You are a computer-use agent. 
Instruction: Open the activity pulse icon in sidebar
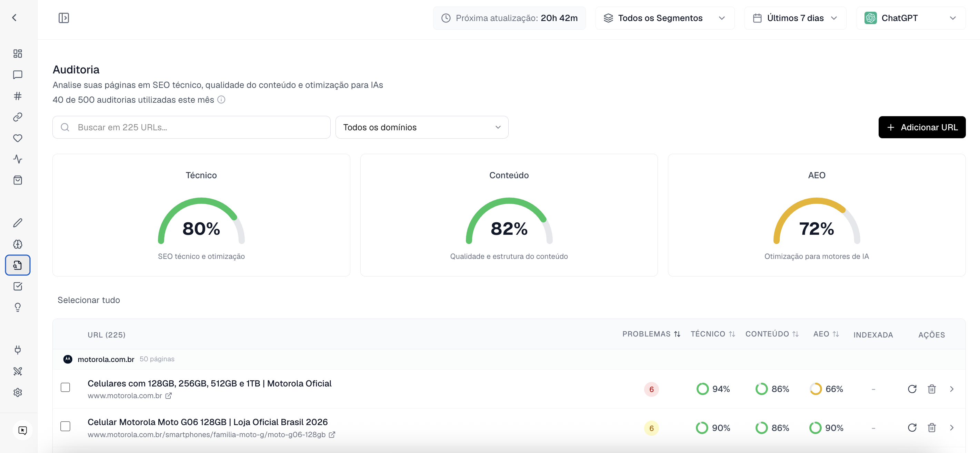pyautogui.click(x=18, y=159)
